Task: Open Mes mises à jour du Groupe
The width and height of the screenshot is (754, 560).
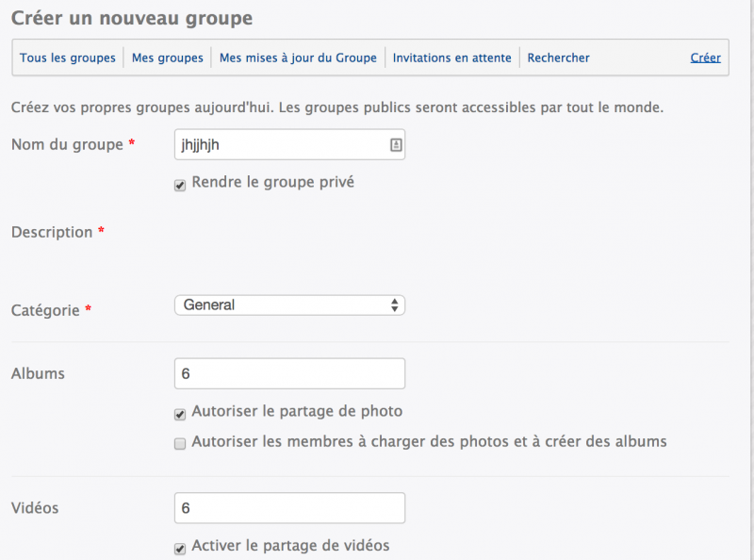Action: (x=298, y=58)
